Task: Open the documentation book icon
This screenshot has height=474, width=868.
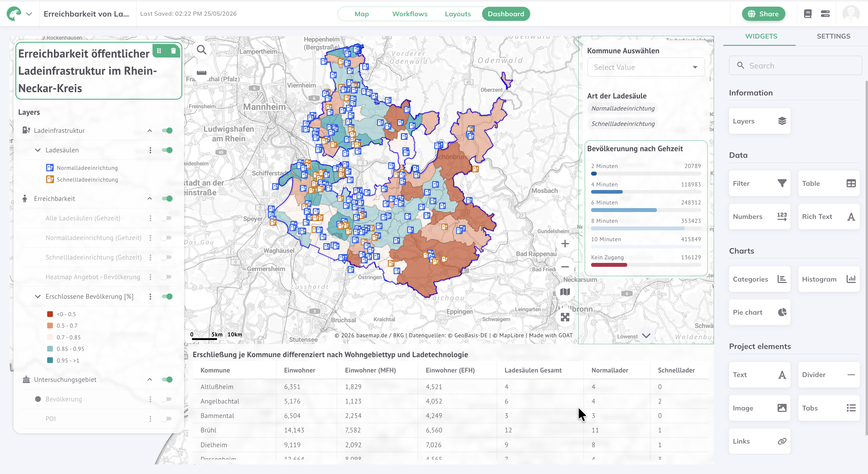Action: tap(808, 14)
